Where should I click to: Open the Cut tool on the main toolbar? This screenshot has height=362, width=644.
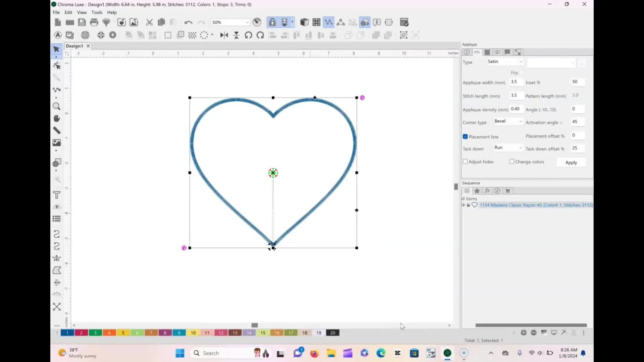(x=149, y=22)
